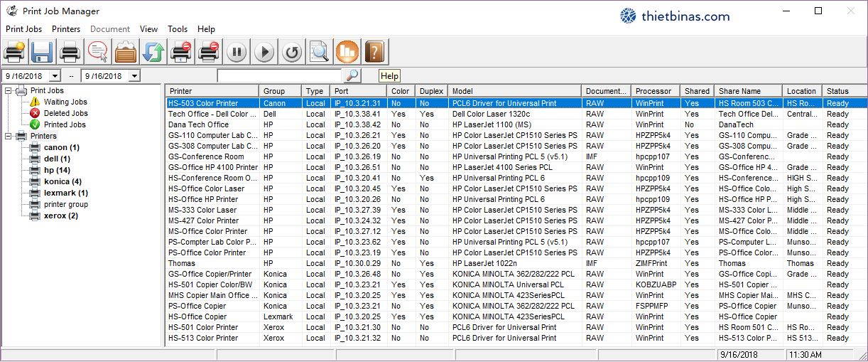Select GS-Office HP 4100 Printer row
This screenshot has width=868, height=362.
click(516, 167)
